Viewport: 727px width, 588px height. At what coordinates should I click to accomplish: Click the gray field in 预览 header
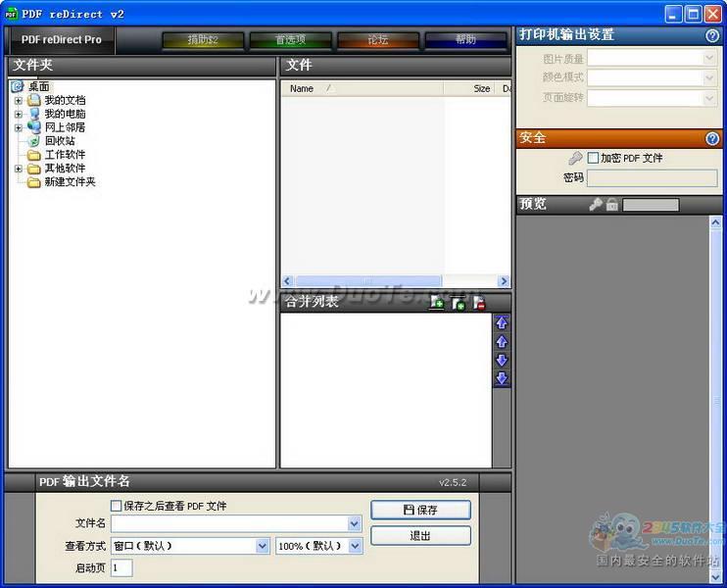pos(651,205)
